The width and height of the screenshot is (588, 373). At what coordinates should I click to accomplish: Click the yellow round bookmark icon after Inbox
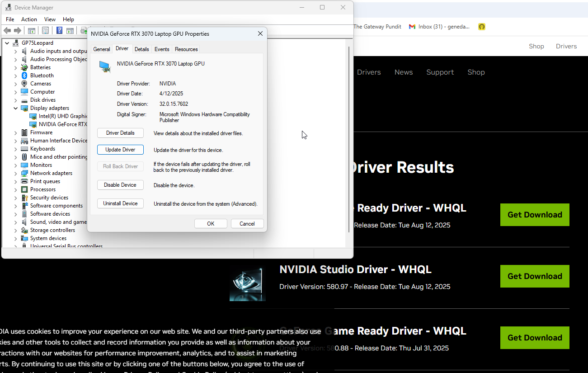[482, 27]
